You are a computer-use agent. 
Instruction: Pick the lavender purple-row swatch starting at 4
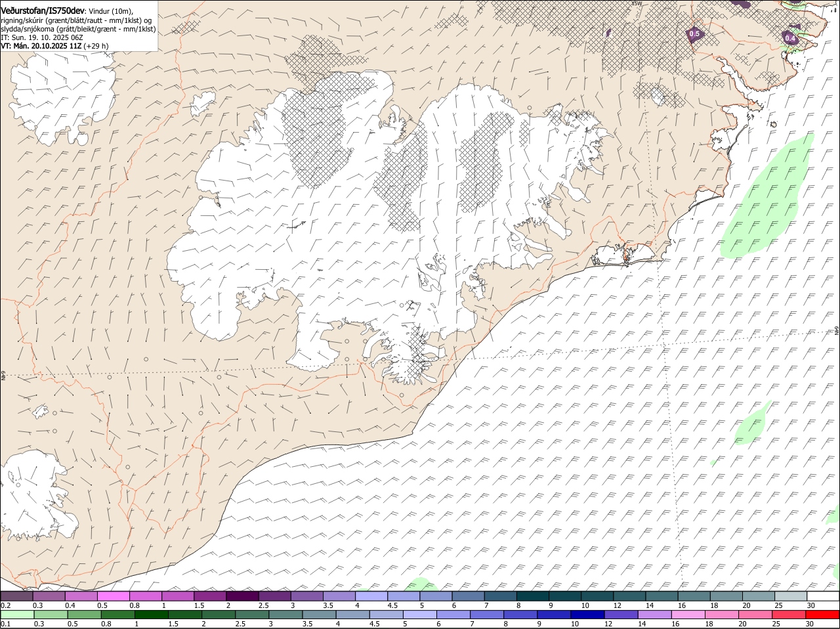(371, 596)
